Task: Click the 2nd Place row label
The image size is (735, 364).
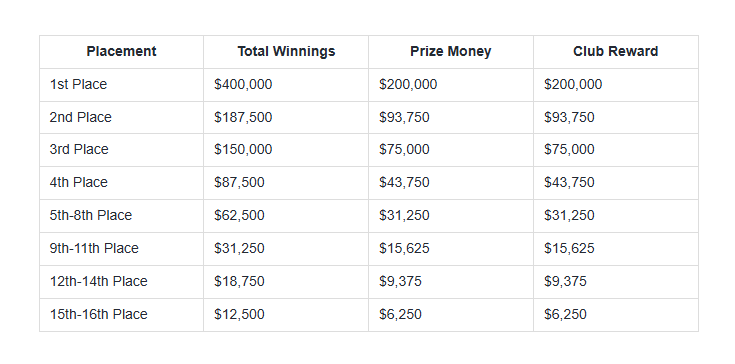Action: (81, 117)
